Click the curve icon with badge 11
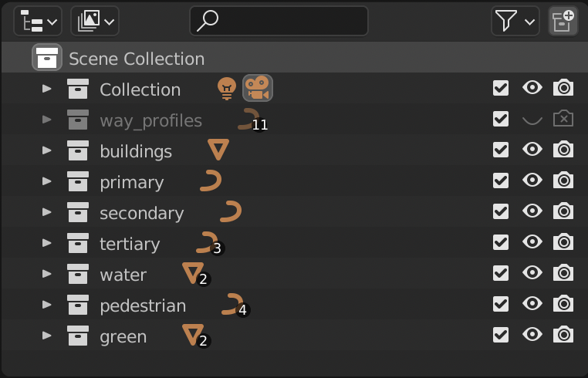 252,120
